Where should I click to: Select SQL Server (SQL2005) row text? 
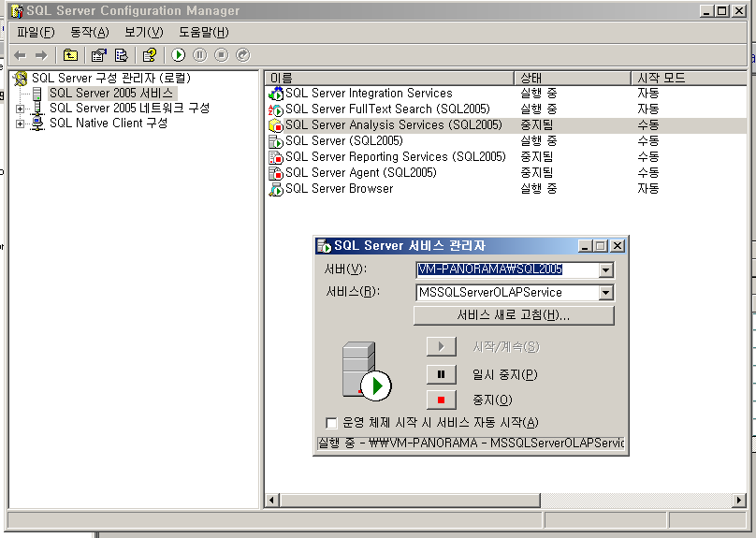(x=343, y=141)
